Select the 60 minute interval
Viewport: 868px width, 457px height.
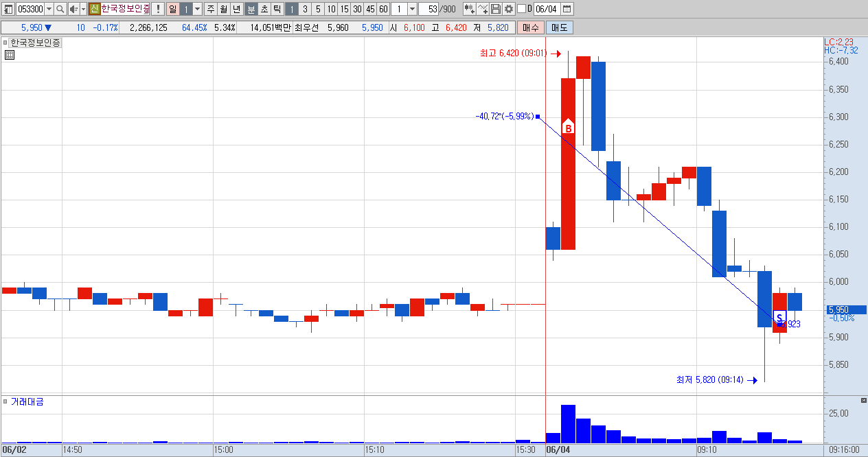pyautogui.click(x=383, y=9)
